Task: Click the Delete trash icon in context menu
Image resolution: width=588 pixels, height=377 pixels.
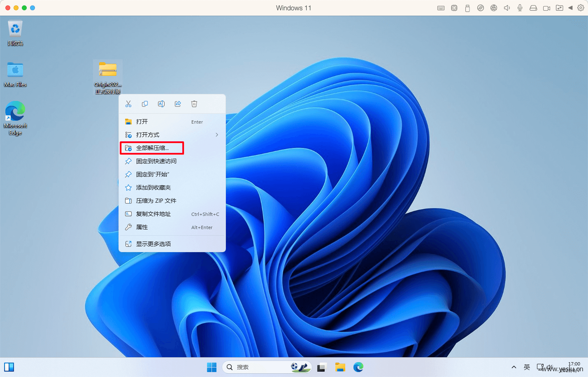Action: tap(194, 104)
